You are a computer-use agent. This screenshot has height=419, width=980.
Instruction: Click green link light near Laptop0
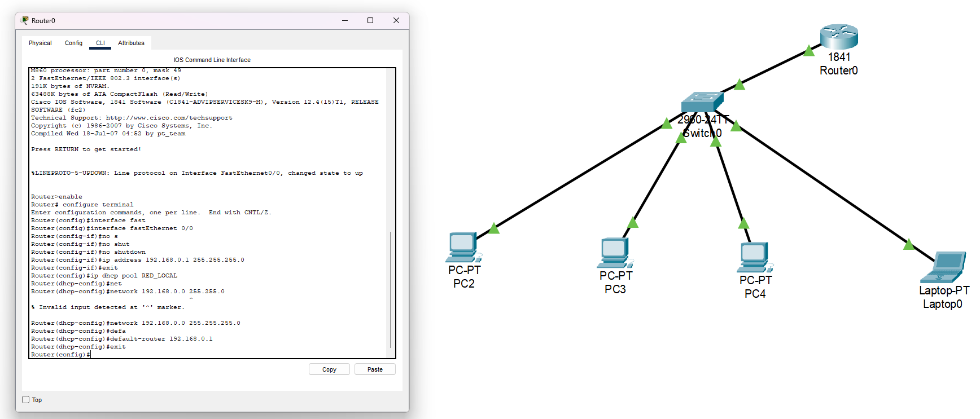click(909, 244)
